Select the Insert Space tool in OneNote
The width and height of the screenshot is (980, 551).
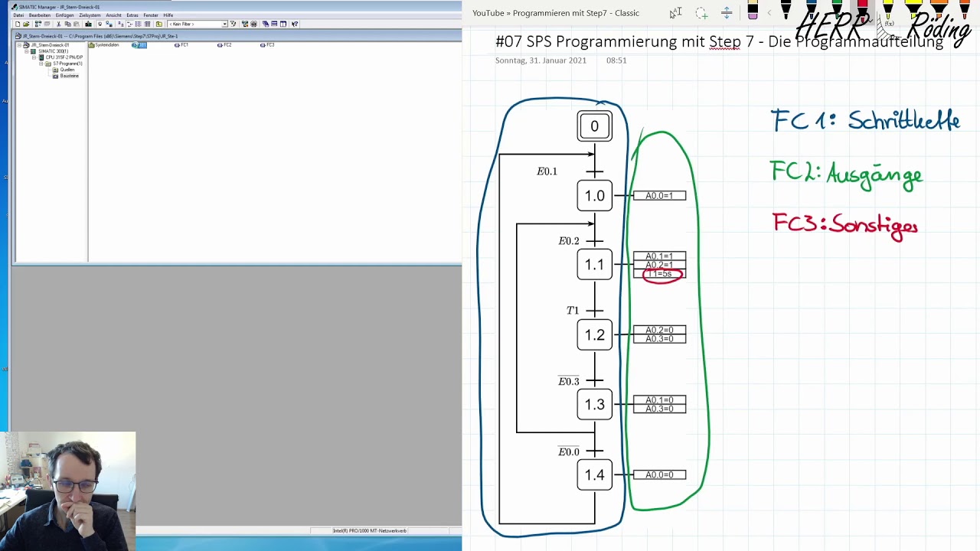(727, 13)
